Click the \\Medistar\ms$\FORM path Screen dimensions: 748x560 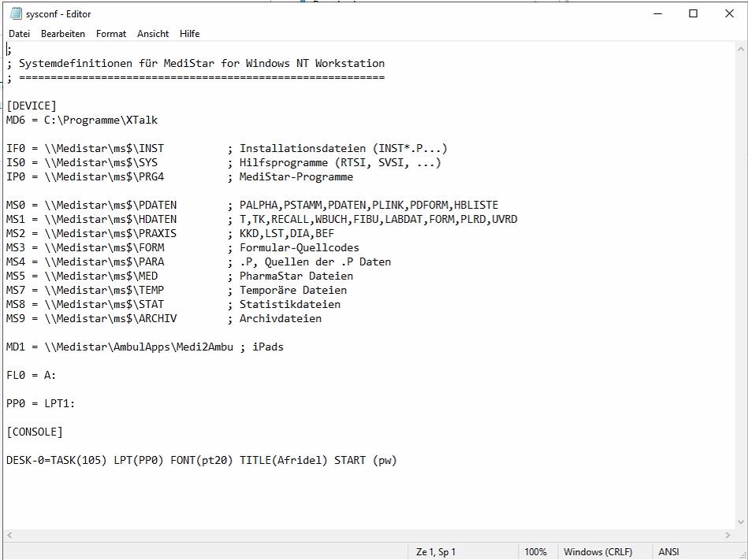coord(104,248)
